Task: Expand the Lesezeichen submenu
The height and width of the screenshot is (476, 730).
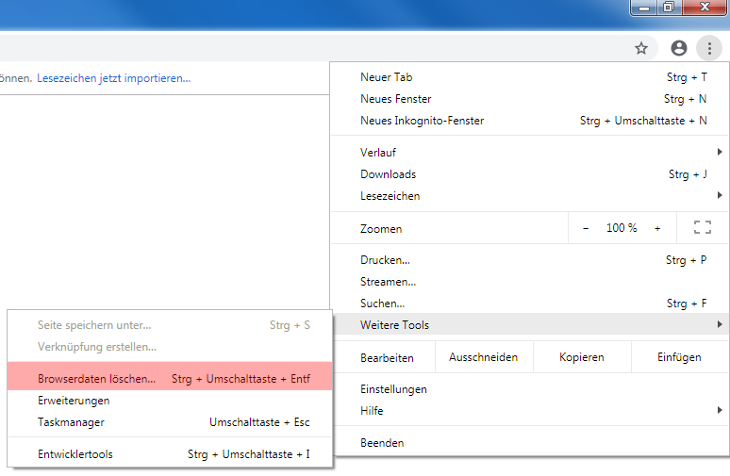Action: pyautogui.click(x=530, y=196)
